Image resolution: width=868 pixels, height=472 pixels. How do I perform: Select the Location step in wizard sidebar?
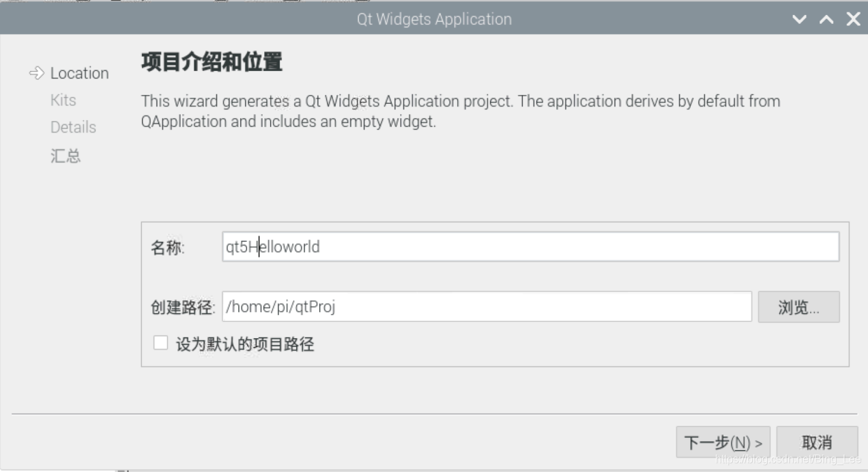(x=80, y=72)
